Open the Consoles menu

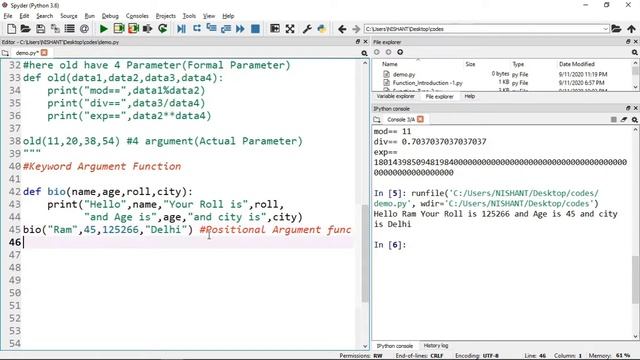[x=137, y=16]
